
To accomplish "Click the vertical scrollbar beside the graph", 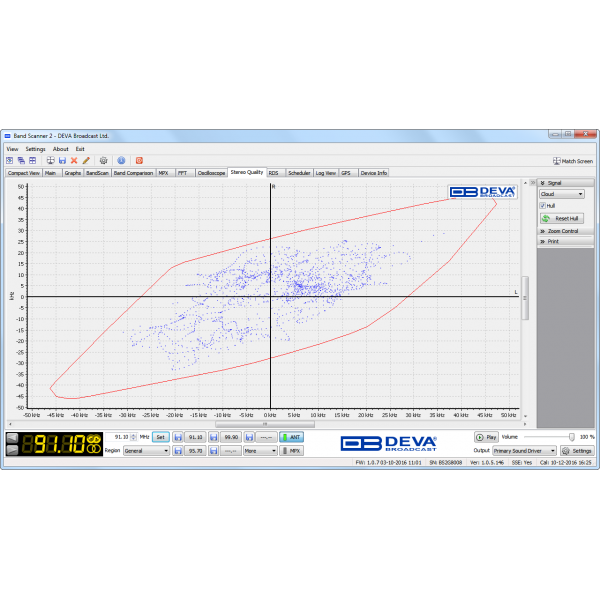I will 525,298.
